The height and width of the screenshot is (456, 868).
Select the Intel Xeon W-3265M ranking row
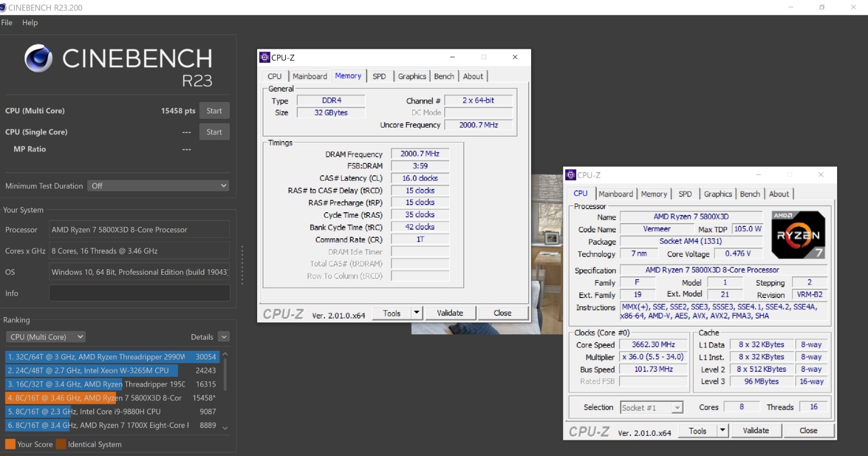point(112,370)
